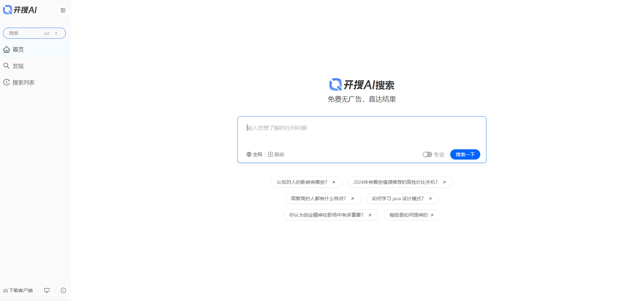Image resolution: width=644 pixels, height=301 pixels.
Task: Open the 自动 mode dropdown
Action: [x=276, y=154]
